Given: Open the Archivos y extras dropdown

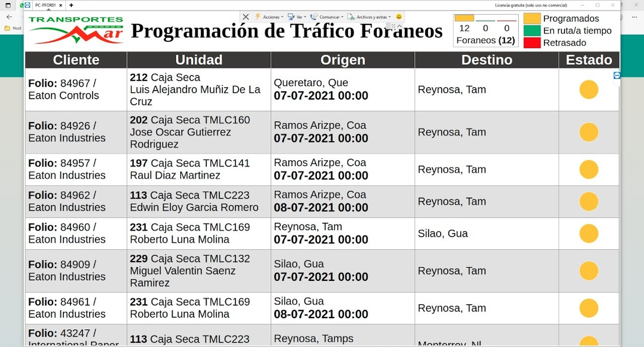Looking at the screenshot, I should [369, 17].
